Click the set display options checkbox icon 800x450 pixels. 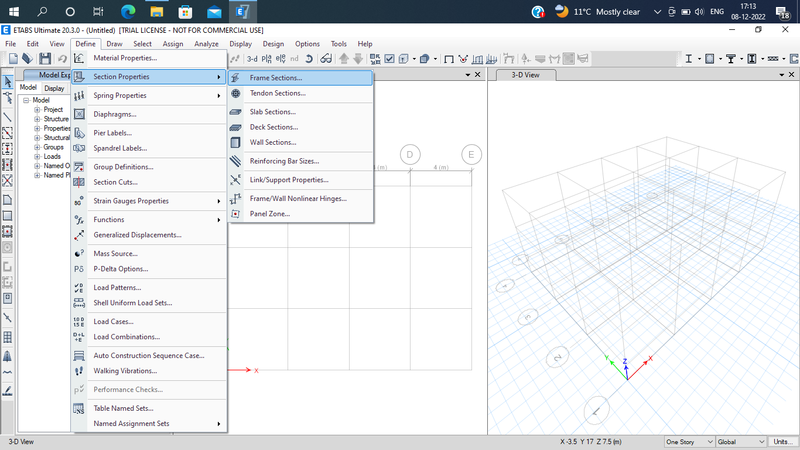(389, 59)
